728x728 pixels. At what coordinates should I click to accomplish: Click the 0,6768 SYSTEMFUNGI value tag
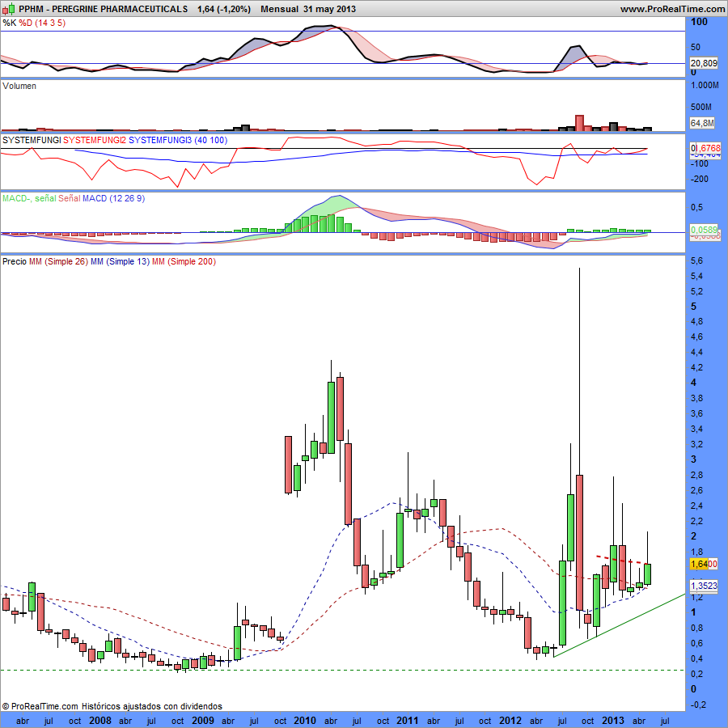click(x=705, y=148)
